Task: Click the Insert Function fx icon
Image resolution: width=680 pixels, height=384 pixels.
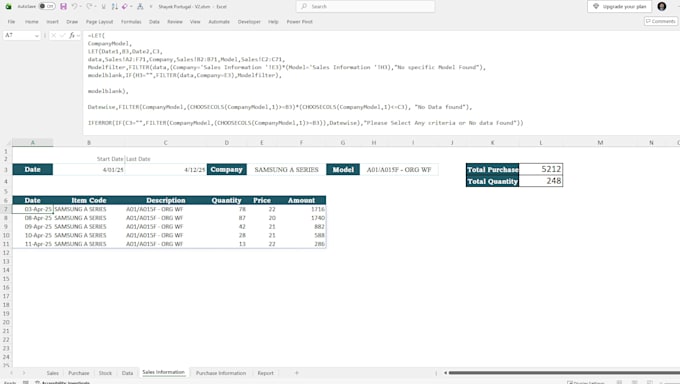Action: pyautogui.click(x=72, y=35)
